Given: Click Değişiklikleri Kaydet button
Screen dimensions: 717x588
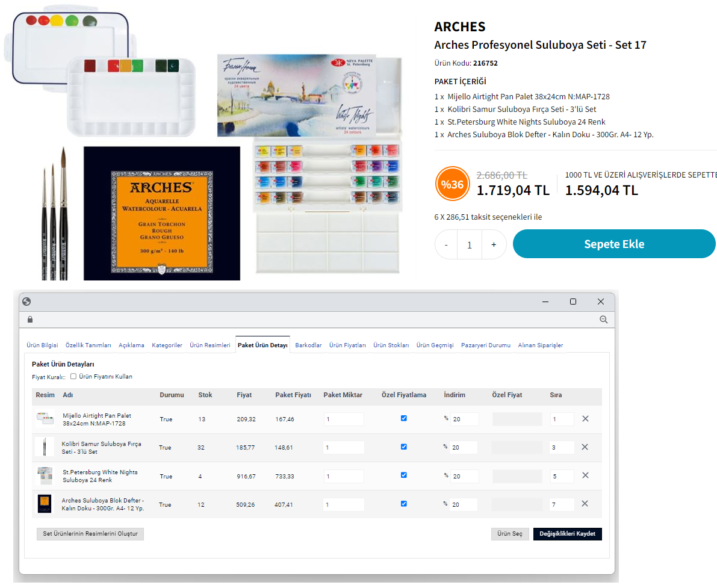Looking at the screenshot, I should click(568, 534).
